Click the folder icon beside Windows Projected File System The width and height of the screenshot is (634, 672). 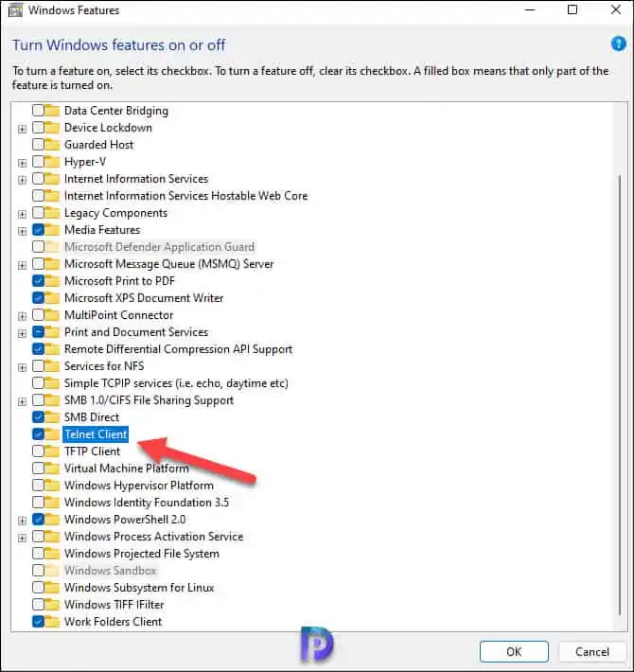click(52, 554)
